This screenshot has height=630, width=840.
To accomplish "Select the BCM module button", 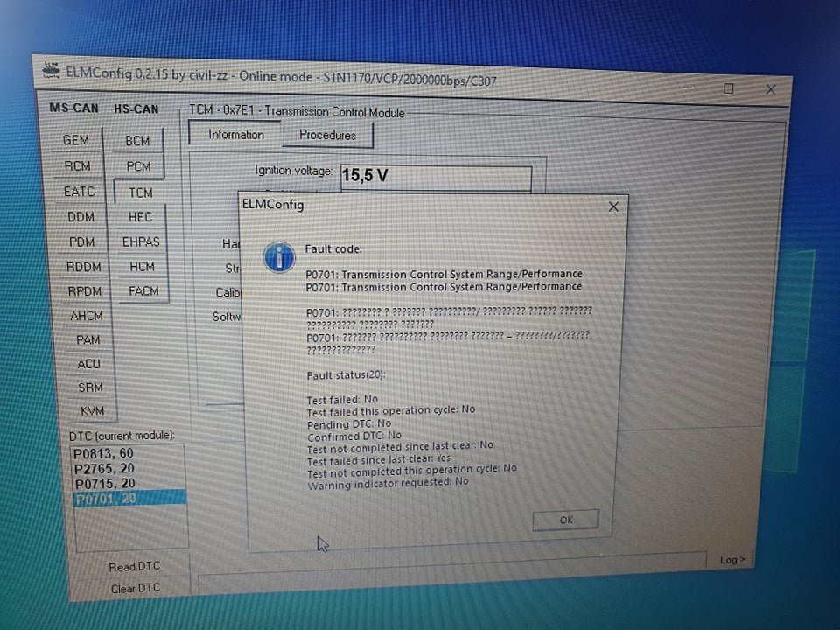I will click(x=137, y=141).
